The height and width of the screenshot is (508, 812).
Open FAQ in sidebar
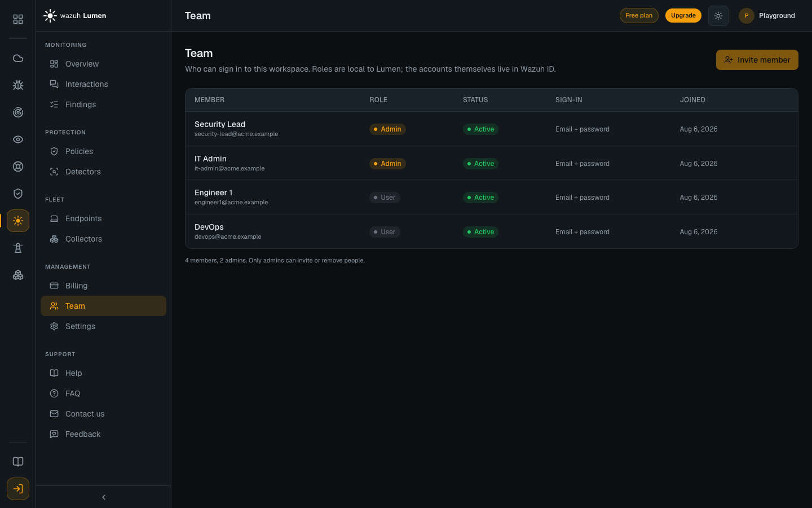pos(104,393)
